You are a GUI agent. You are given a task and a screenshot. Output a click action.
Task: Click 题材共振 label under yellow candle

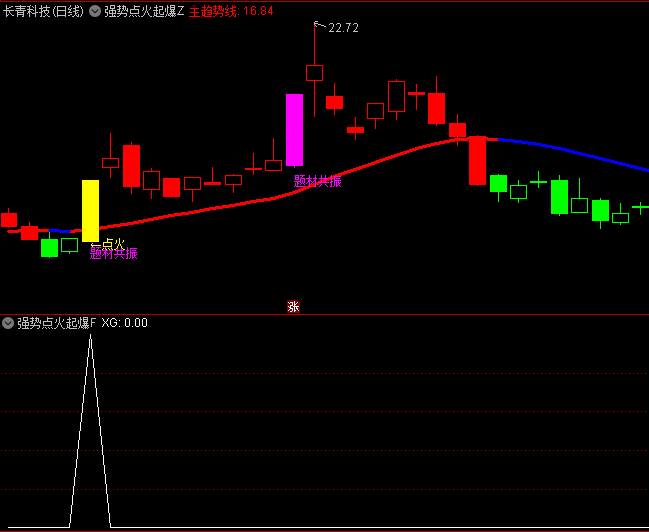(x=113, y=253)
